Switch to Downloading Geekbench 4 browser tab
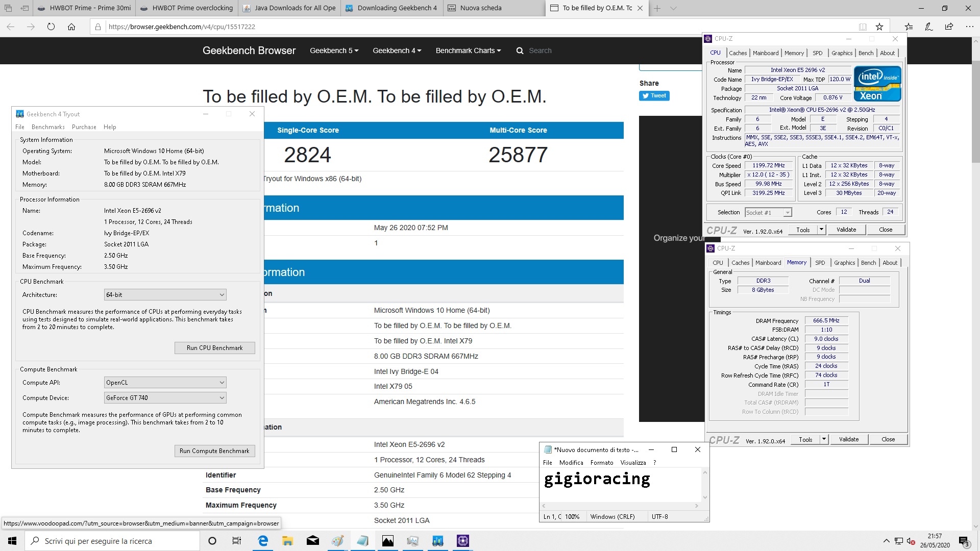 click(391, 8)
